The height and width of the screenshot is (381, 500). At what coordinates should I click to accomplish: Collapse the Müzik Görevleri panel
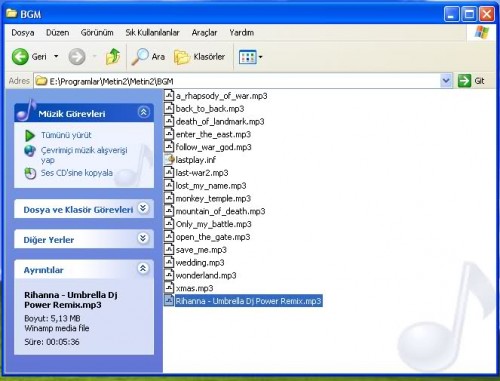coord(144,112)
